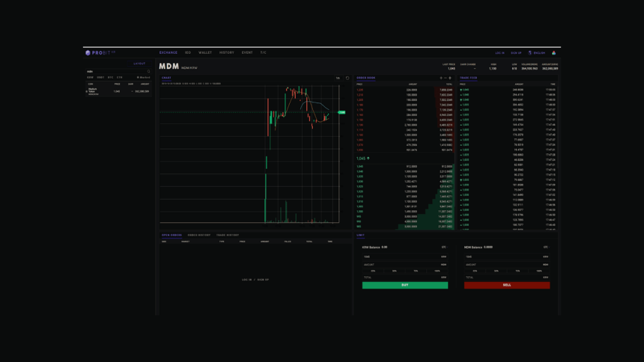644x362 pixels.
Task: Click the colorful theme icon in top-right corner
Action: coord(554,53)
